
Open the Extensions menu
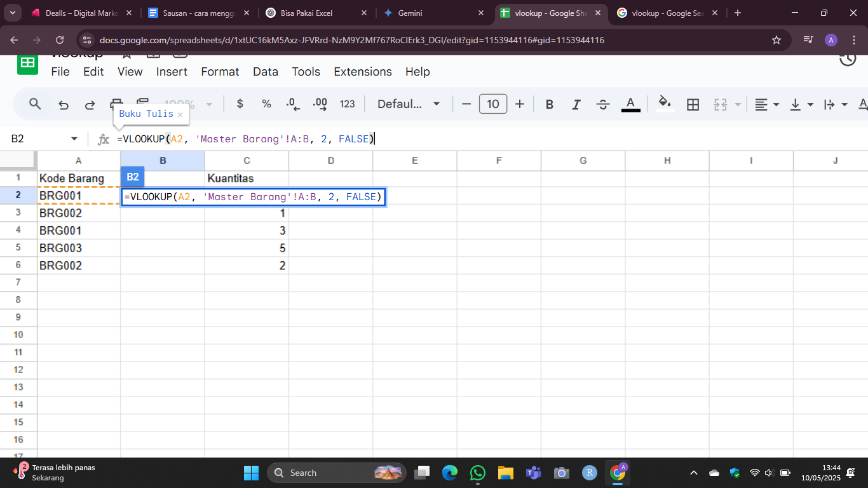[363, 72]
